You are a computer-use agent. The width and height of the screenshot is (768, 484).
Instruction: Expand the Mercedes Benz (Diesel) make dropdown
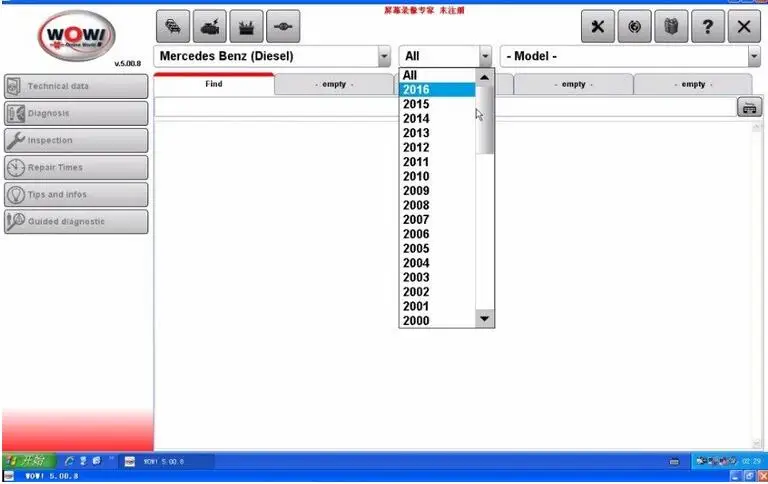(x=384, y=56)
